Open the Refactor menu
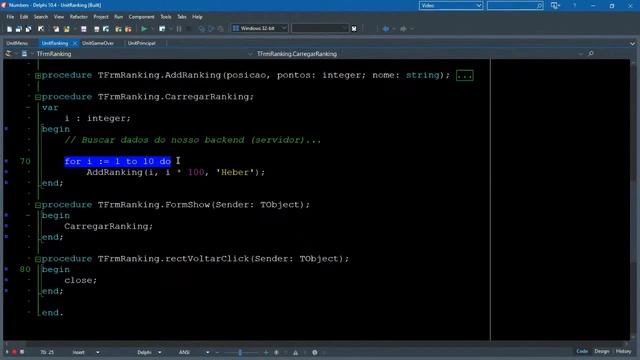This screenshot has width=640, height=360. pos(79,17)
